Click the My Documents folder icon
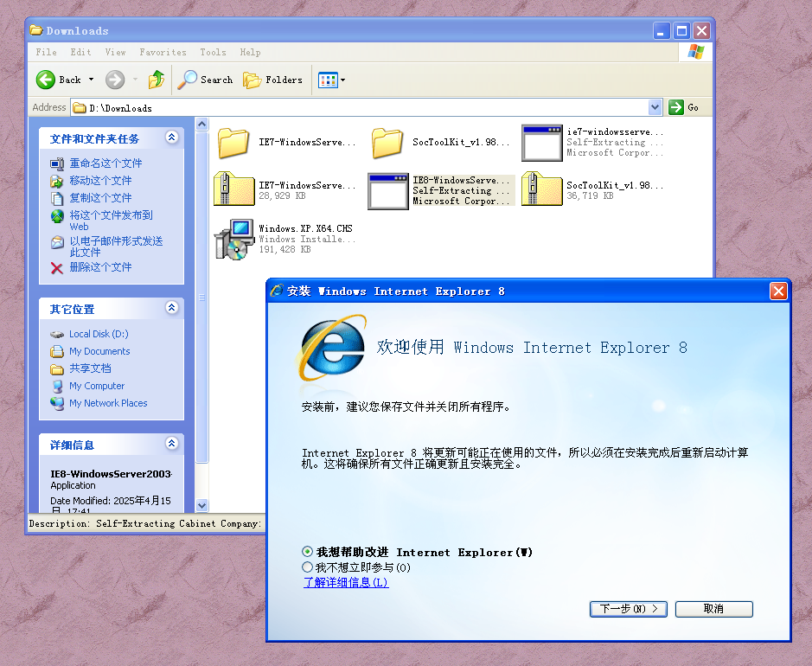 point(56,352)
